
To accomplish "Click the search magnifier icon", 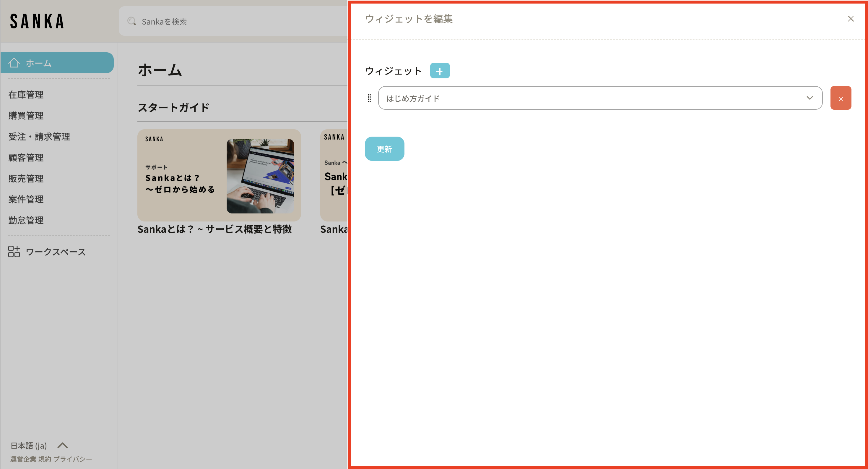I will click(132, 22).
